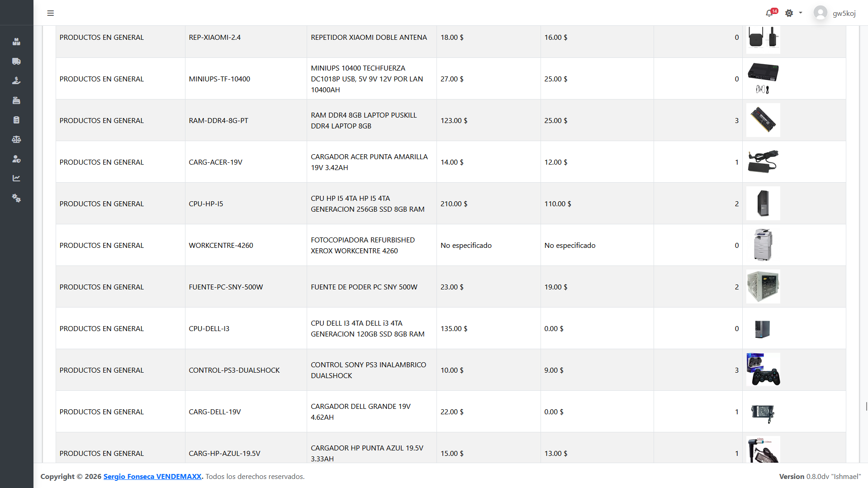View the Xerox Workcentre copier thumbnail
The image size is (868, 488).
[x=763, y=245]
